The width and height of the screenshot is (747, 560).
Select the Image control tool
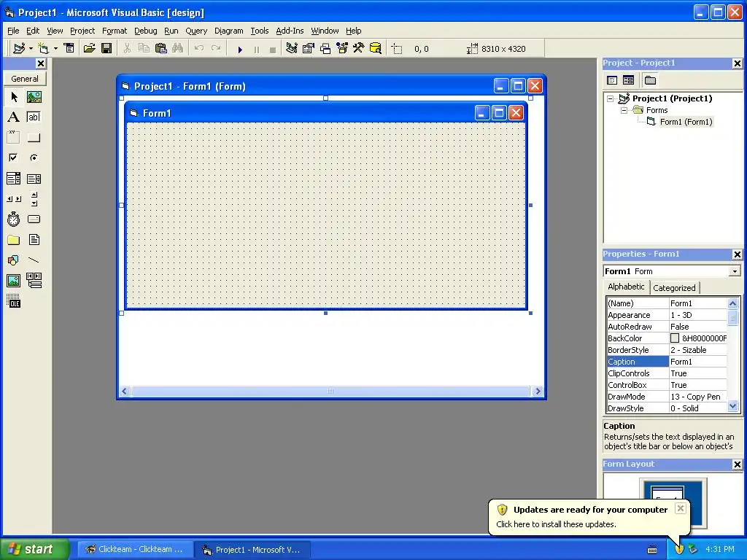(14, 281)
